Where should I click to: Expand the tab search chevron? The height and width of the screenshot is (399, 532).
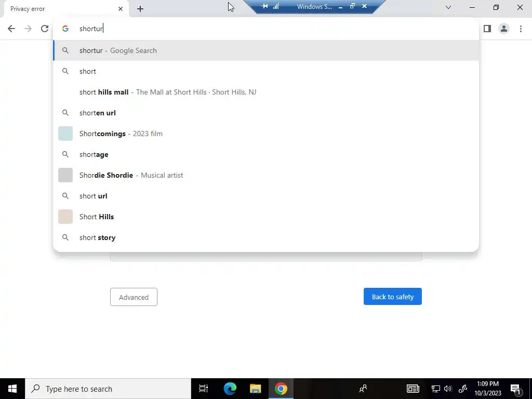pos(448,7)
